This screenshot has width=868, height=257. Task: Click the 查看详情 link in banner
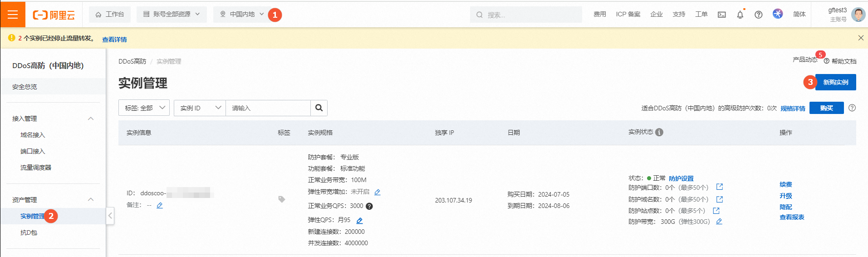point(114,40)
